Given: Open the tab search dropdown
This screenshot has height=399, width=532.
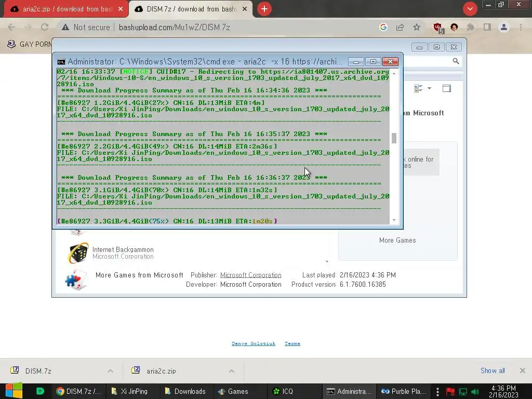Looking at the screenshot, I should [470, 9].
